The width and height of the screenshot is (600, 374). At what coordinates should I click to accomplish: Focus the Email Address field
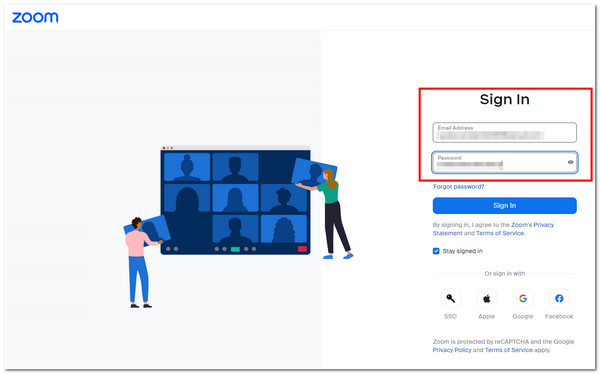pos(504,132)
